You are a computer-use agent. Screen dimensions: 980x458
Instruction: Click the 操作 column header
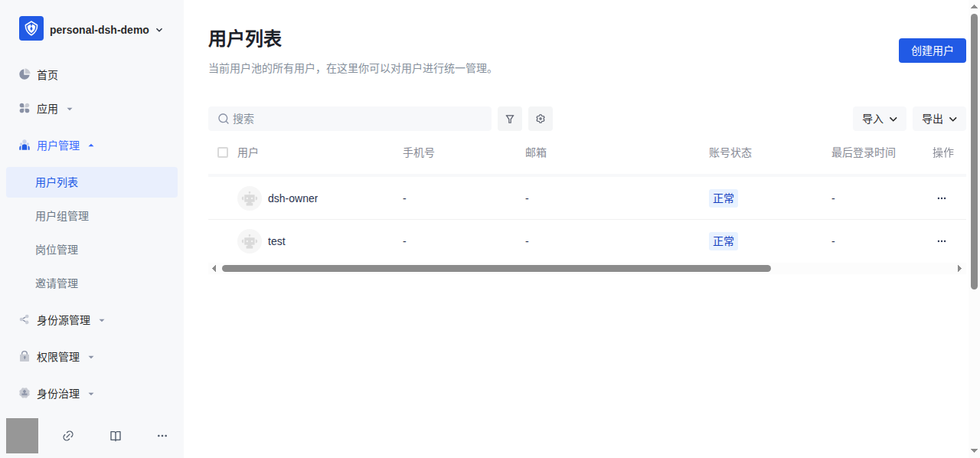point(943,152)
